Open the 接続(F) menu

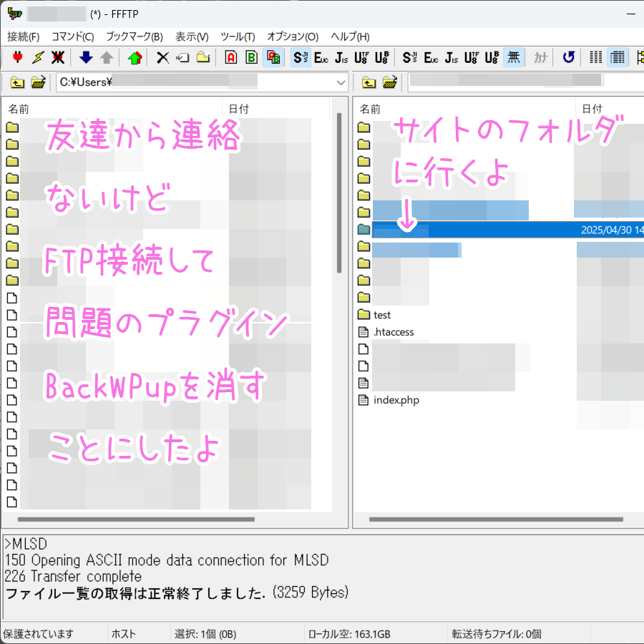tap(24, 37)
